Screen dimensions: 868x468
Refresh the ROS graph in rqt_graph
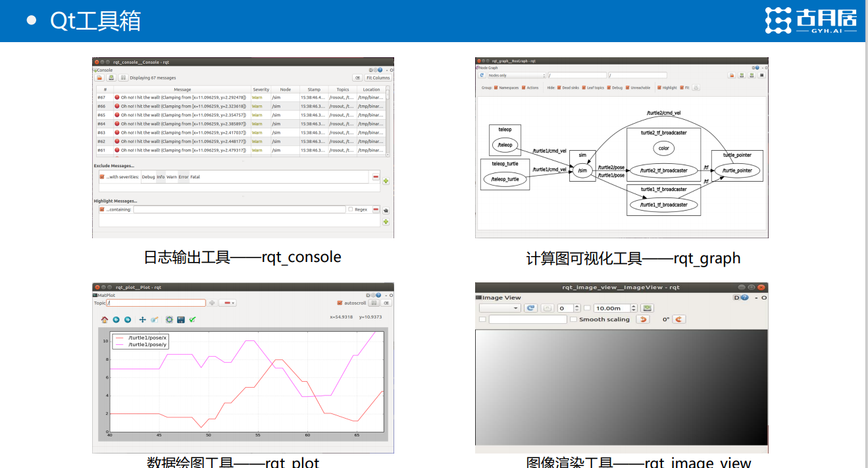[482, 75]
